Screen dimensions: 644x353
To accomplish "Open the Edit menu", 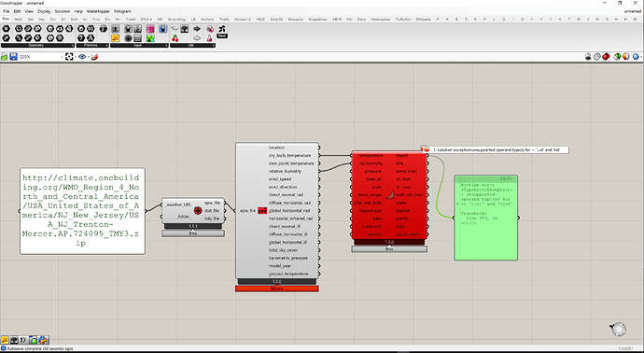I will [x=17, y=11].
